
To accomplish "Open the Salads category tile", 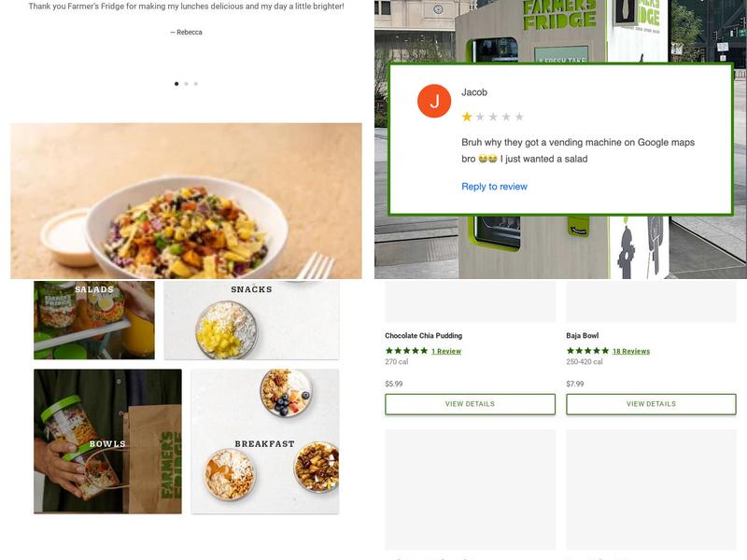I will coord(94,320).
